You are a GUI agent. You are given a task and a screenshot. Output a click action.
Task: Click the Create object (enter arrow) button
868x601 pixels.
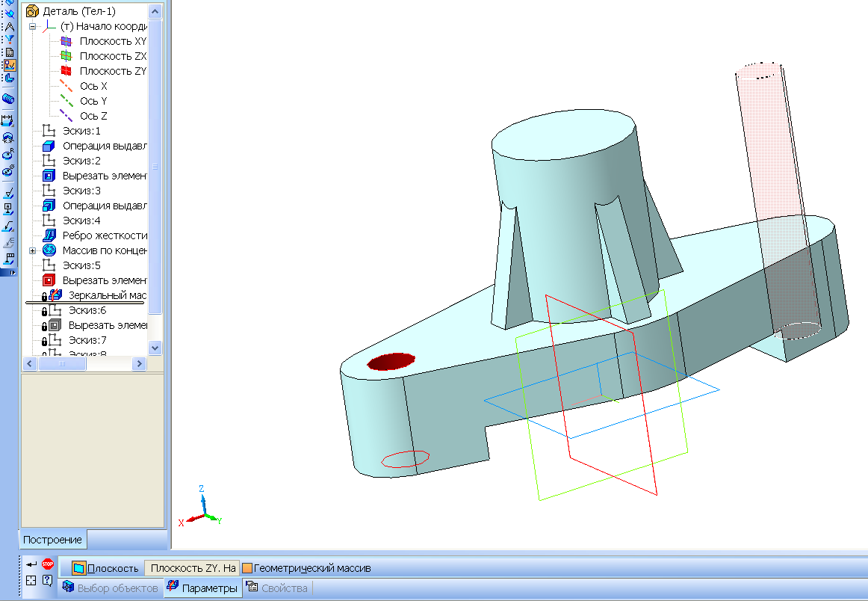point(31,564)
